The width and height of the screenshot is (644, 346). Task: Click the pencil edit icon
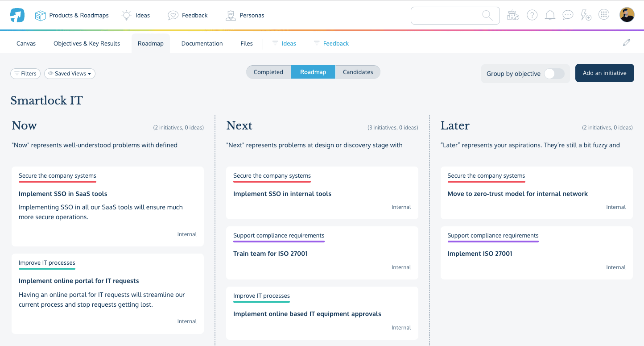pyautogui.click(x=627, y=43)
